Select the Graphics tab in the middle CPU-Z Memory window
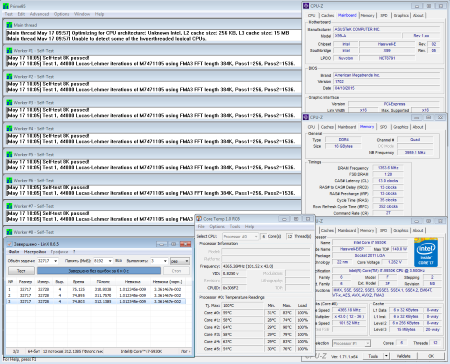 tap(401, 127)
